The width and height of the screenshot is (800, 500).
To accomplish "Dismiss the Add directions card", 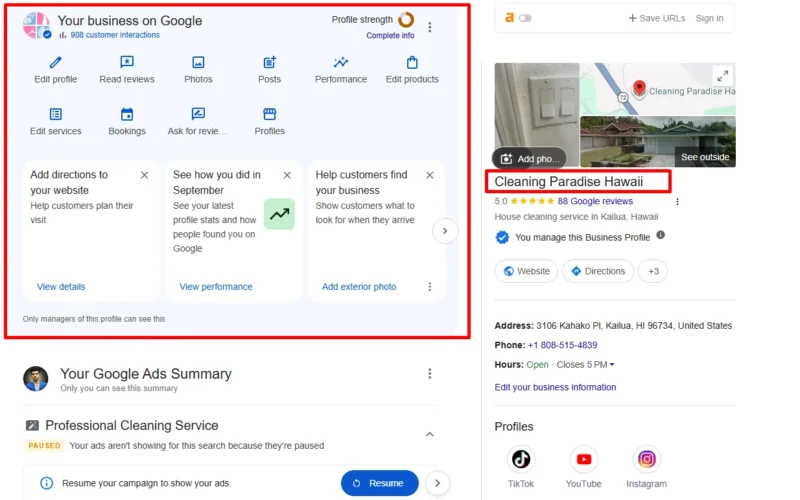I will pos(144,175).
